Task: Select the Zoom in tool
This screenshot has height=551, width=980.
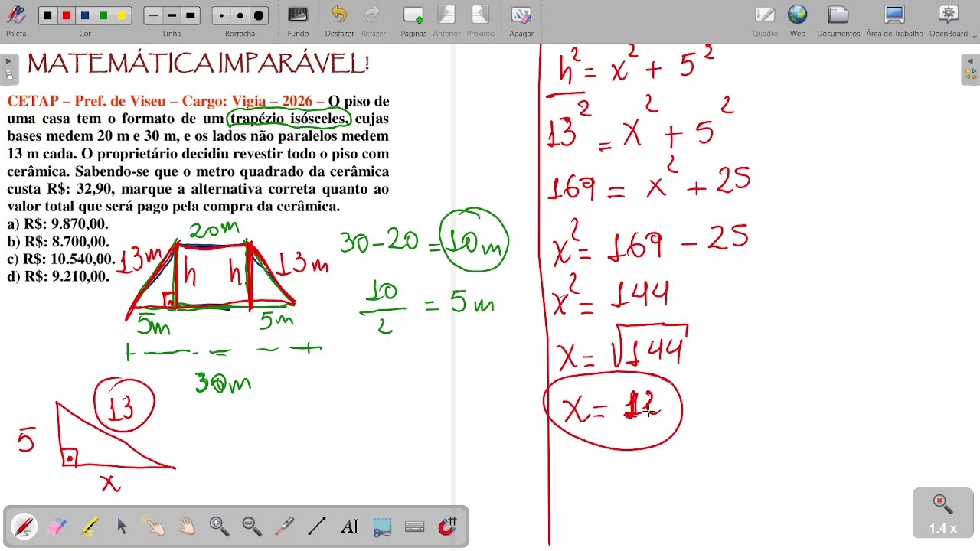Action: (220, 527)
